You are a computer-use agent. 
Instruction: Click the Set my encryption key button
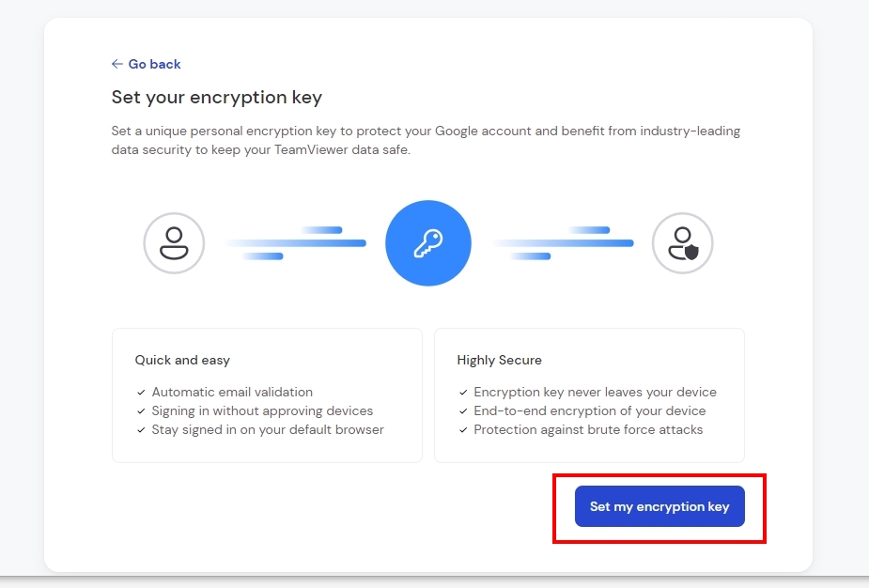tap(660, 506)
